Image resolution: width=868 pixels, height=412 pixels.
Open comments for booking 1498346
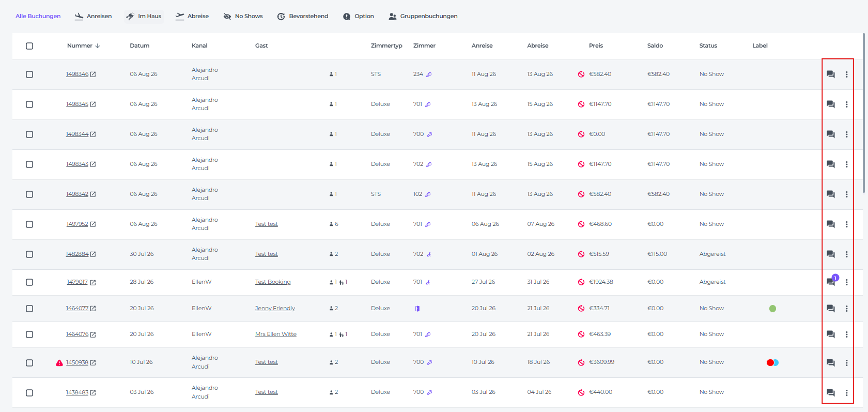pos(830,74)
